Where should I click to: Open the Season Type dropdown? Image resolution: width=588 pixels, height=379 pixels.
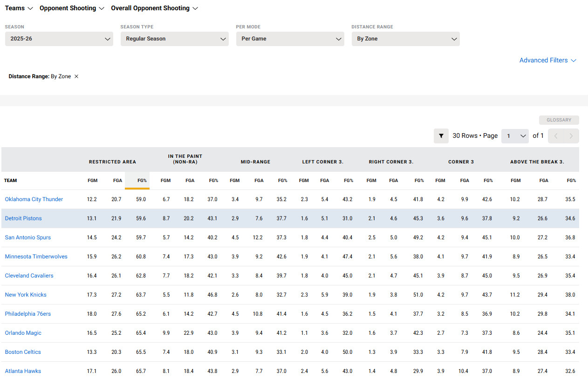[175, 39]
